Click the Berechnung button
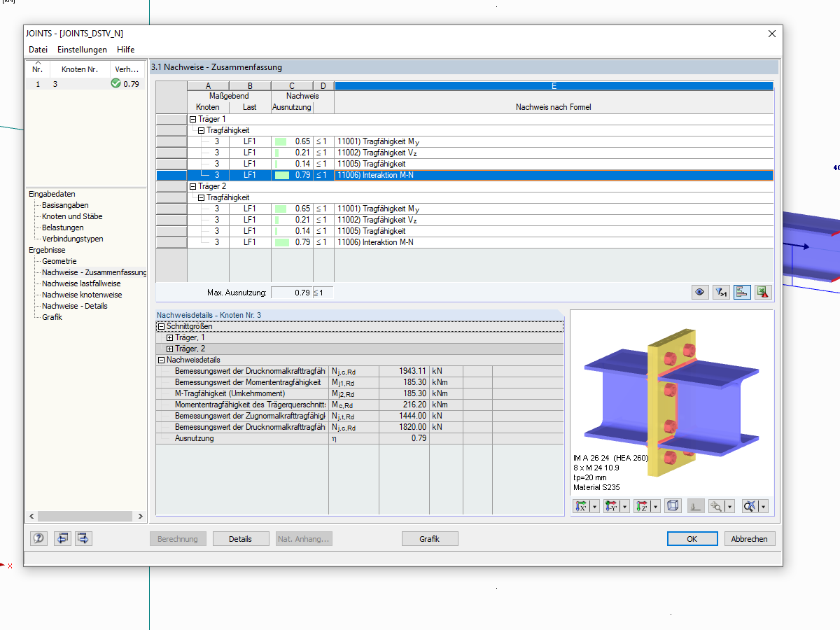This screenshot has height=630, width=840. pyautogui.click(x=178, y=539)
